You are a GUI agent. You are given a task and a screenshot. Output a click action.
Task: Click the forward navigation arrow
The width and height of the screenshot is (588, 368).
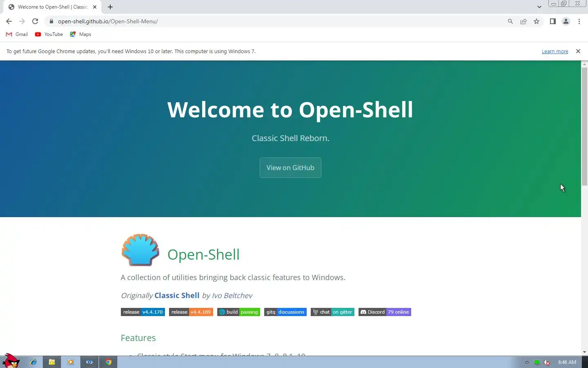22,21
